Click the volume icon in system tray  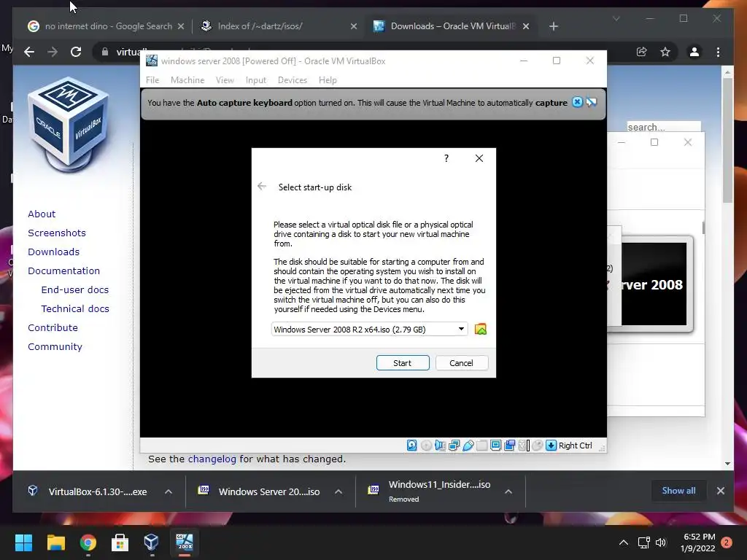point(660,542)
